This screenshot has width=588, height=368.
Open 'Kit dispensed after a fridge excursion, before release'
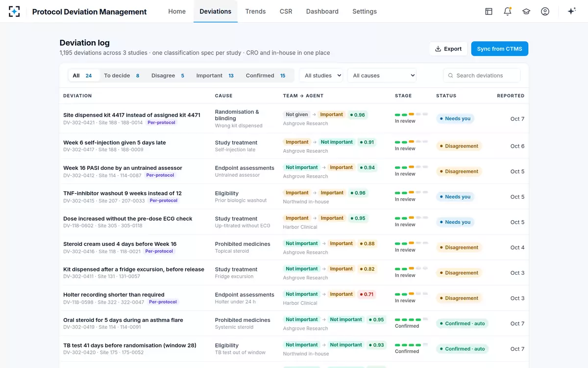pos(134,269)
